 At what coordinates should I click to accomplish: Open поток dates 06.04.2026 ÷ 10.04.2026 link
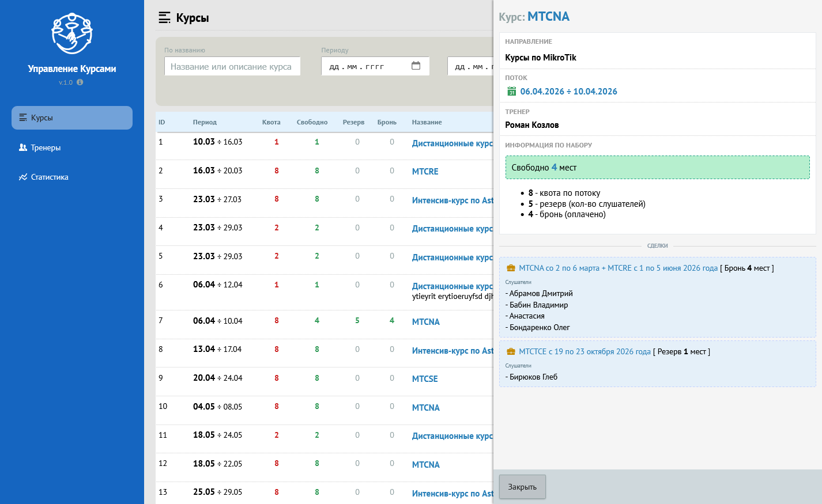568,92
